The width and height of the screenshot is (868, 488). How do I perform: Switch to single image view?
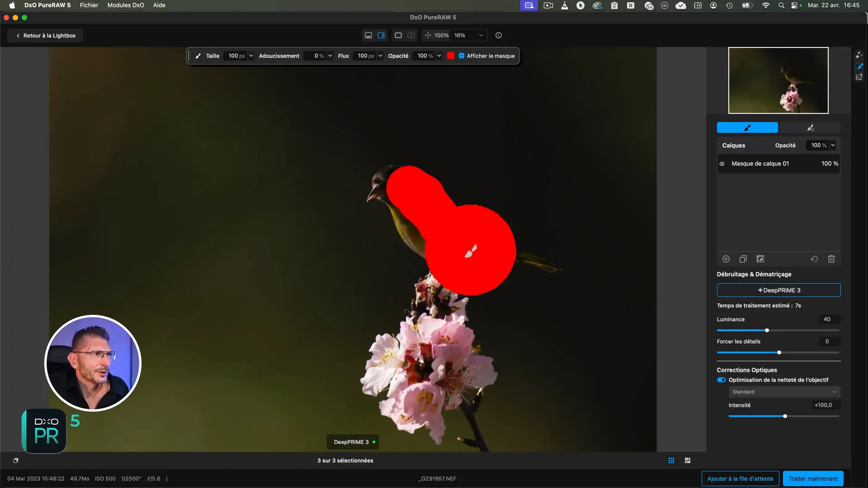(x=398, y=35)
